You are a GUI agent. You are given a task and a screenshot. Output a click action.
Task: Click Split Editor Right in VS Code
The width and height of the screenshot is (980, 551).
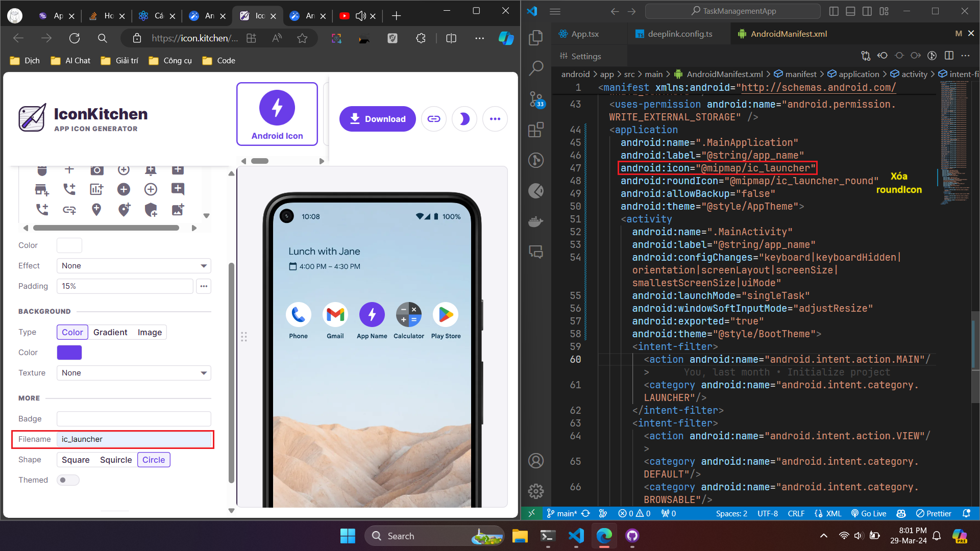click(949, 56)
